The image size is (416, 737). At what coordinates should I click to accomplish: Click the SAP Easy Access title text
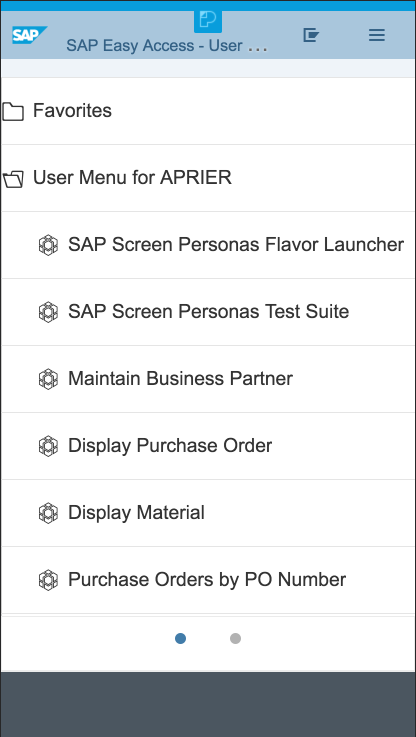pos(167,46)
